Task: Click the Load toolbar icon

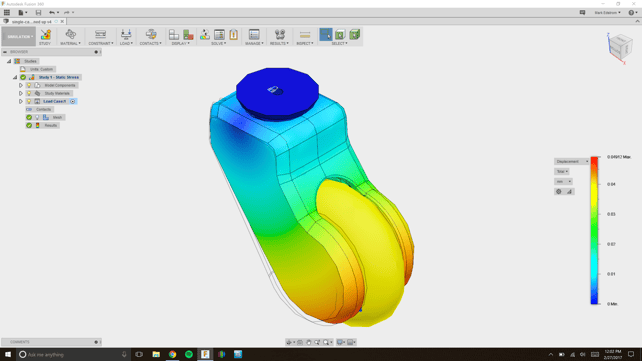Action: (x=126, y=35)
